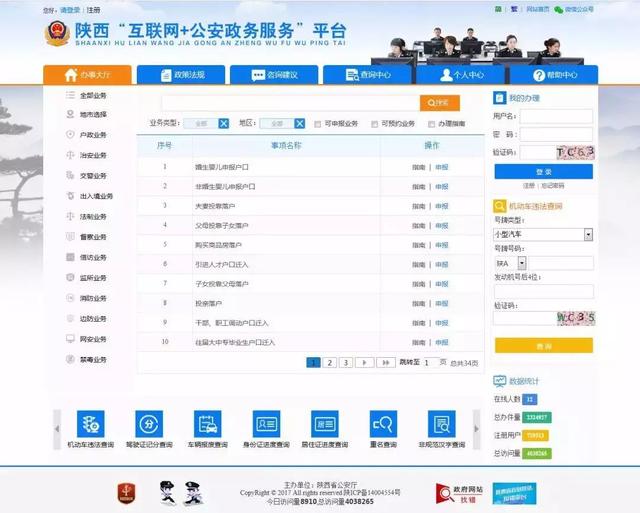Click the 微信公众号 WeChat icon
The width and height of the screenshot is (640, 513).
[x=558, y=9]
